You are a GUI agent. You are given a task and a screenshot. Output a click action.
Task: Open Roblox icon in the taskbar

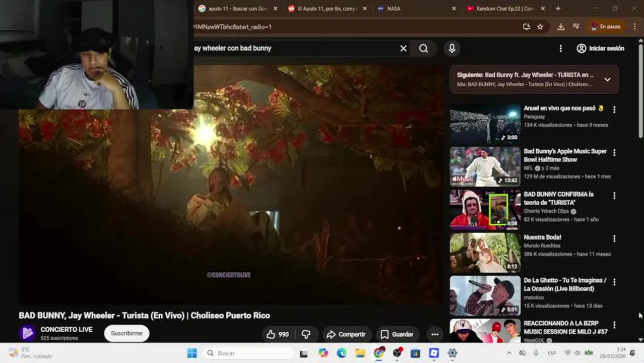[434, 353]
